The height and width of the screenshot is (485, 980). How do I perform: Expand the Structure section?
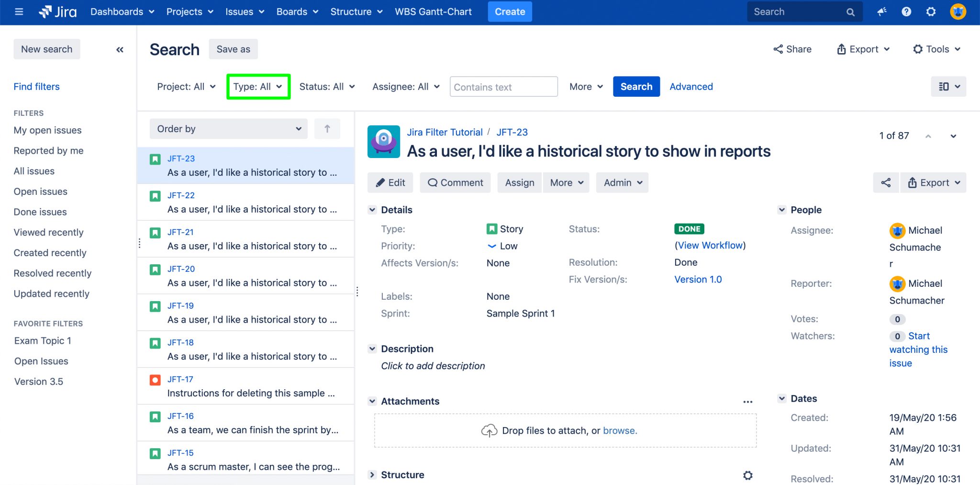(x=373, y=474)
